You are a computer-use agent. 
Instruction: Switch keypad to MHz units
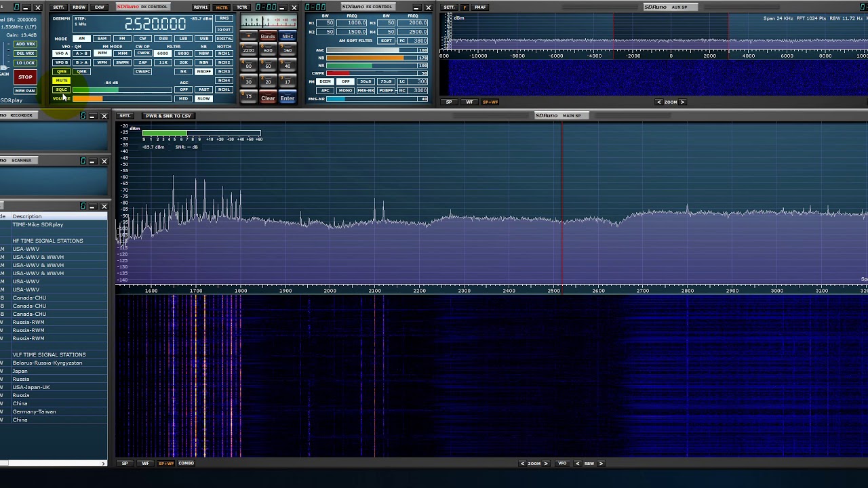click(x=288, y=36)
